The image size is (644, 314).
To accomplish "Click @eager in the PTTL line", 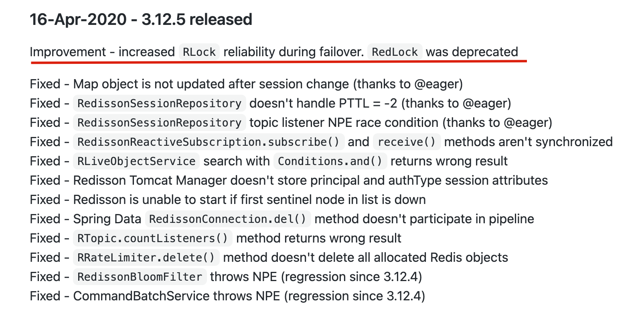I will [x=484, y=103].
